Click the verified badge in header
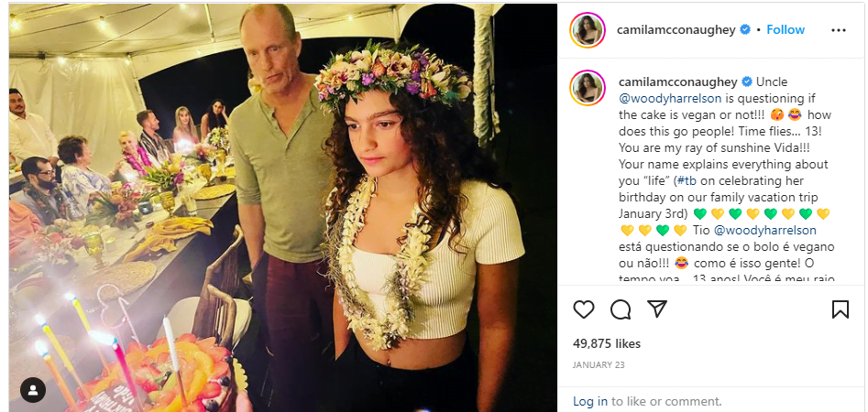 tap(746, 30)
